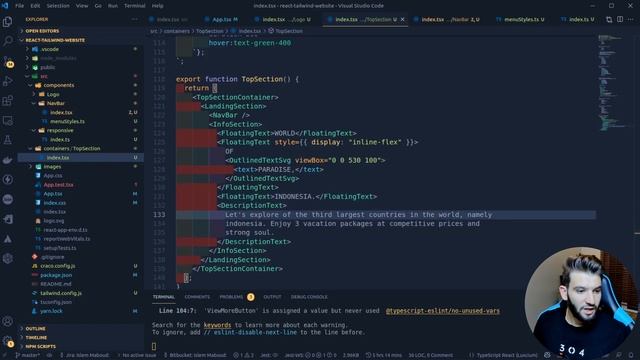Open the Explorer view in activity bar
The image size is (640, 360).
pyautogui.click(x=7, y=21)
